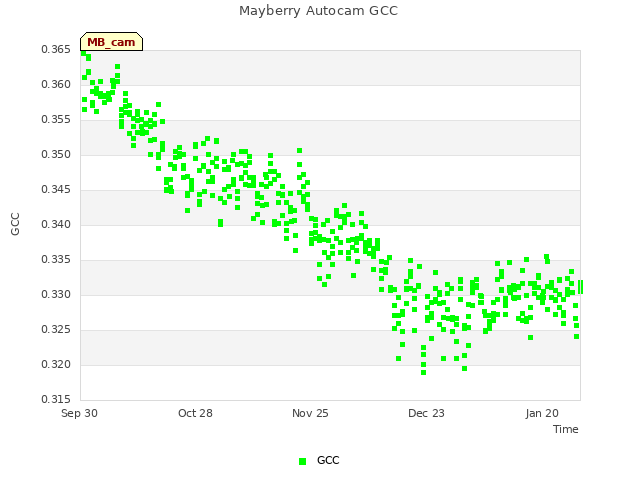This screenshot has width=640, height=480.
Task: Click the 0.315 y-axis value
Action: tap(56, 399)
